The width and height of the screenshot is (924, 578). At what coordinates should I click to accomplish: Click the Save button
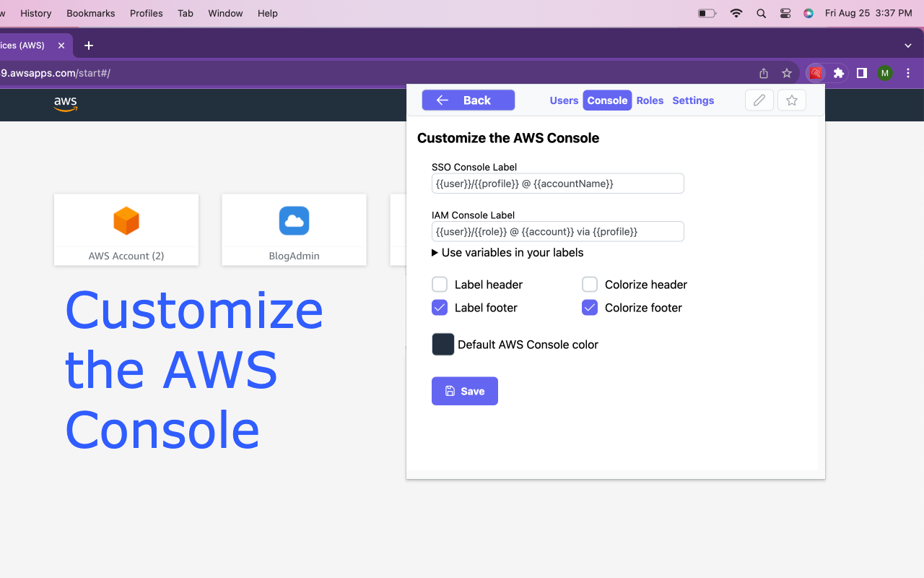coord(465,391)
